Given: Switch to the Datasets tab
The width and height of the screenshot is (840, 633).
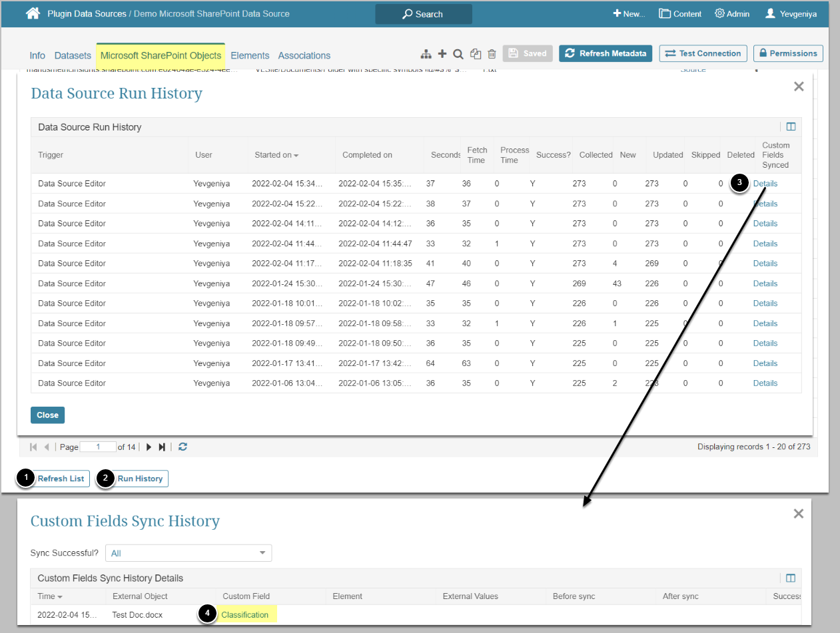Looking at the screenshot, I should [x=73, y=55].
